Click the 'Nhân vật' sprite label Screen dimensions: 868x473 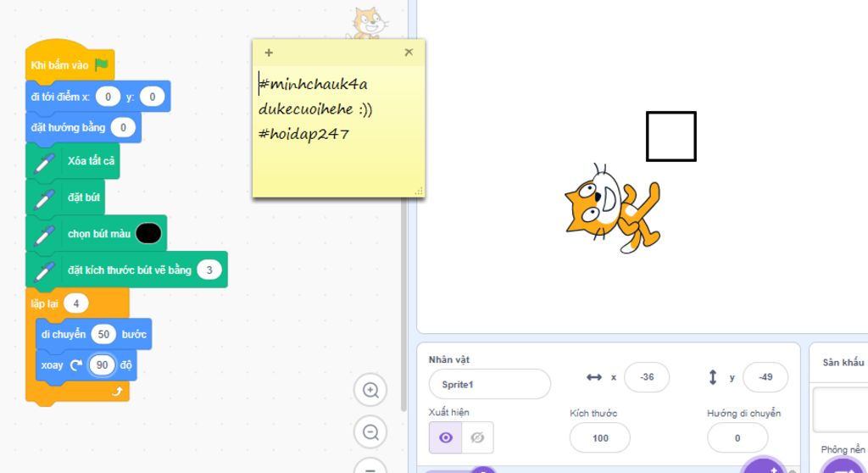449,360
